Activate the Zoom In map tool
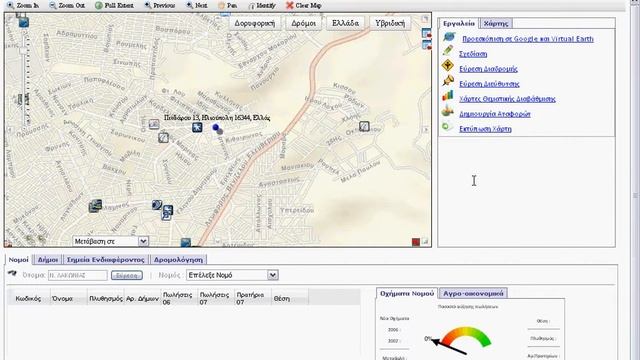The image size is (640, 360). point(23,5)
